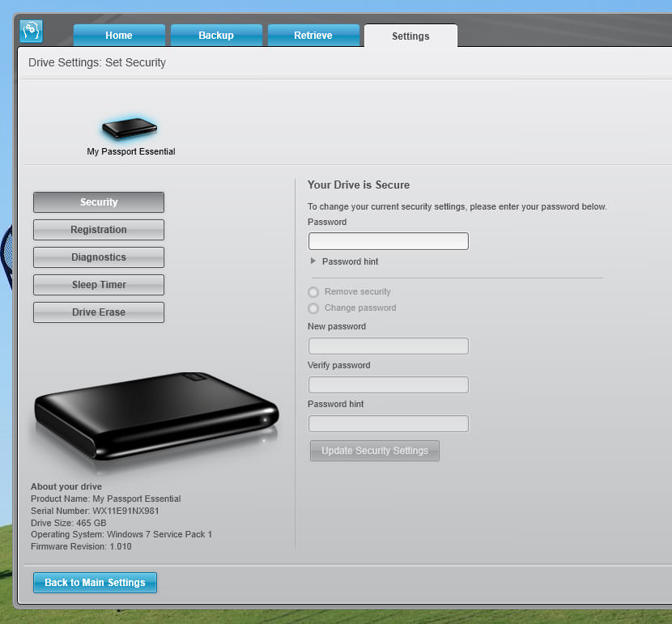Click the Drive Settings: Set Security title
Viewport: 672px width, 624px height.
click(97, 62)
